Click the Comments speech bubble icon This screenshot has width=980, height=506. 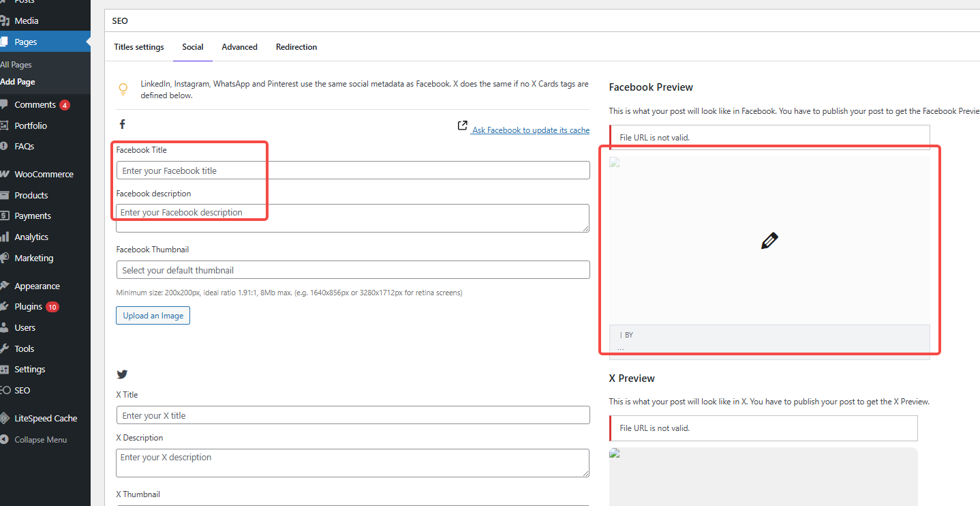(x=4, y=105)
